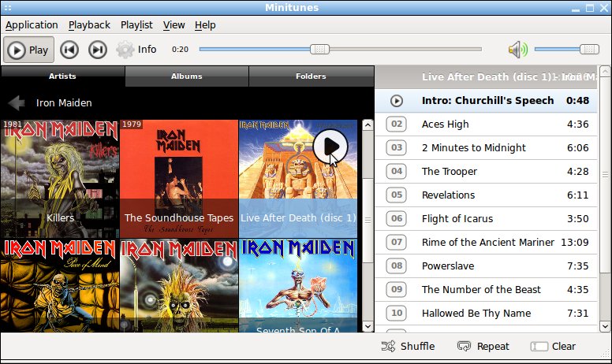
Task: Click playlist scrollbar up arrow
Action: (605, 72)
